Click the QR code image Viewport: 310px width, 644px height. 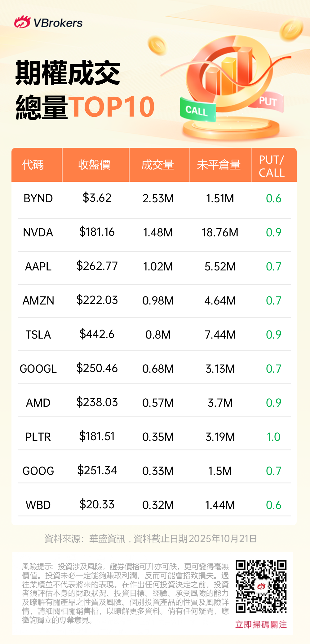tap(261, 586)
